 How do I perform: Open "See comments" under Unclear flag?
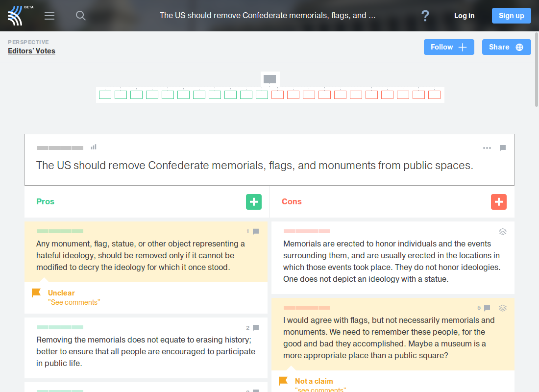tap(74, 302)
